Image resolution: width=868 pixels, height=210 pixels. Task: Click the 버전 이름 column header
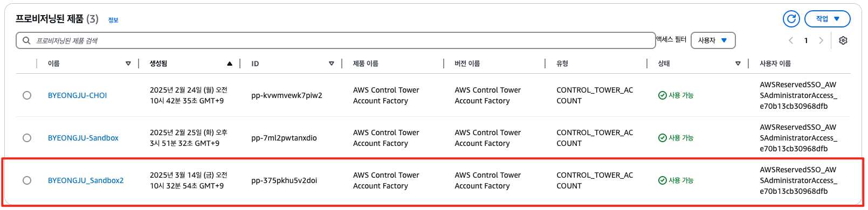point(467,64)
